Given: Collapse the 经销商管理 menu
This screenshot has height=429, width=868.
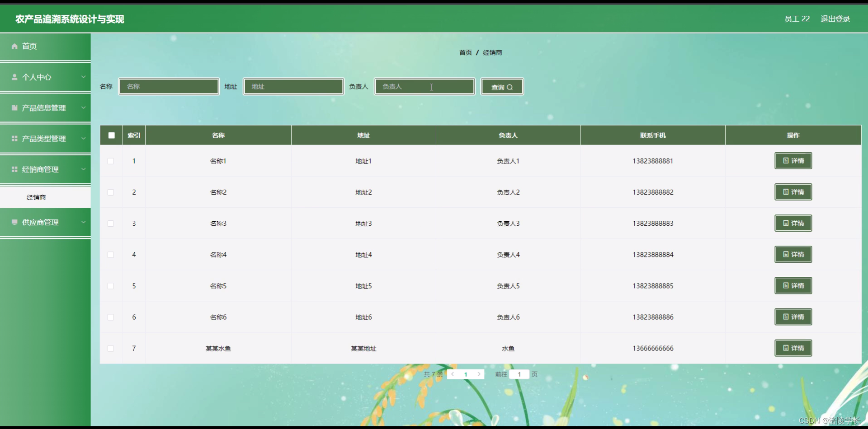Looking at the screenshot, I should 83,169.
